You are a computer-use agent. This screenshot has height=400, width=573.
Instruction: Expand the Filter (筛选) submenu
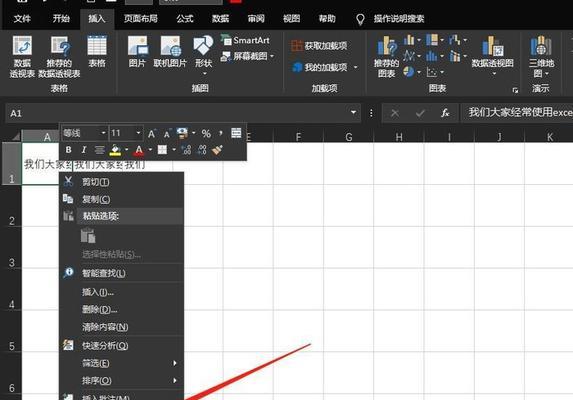pos(175,363)
